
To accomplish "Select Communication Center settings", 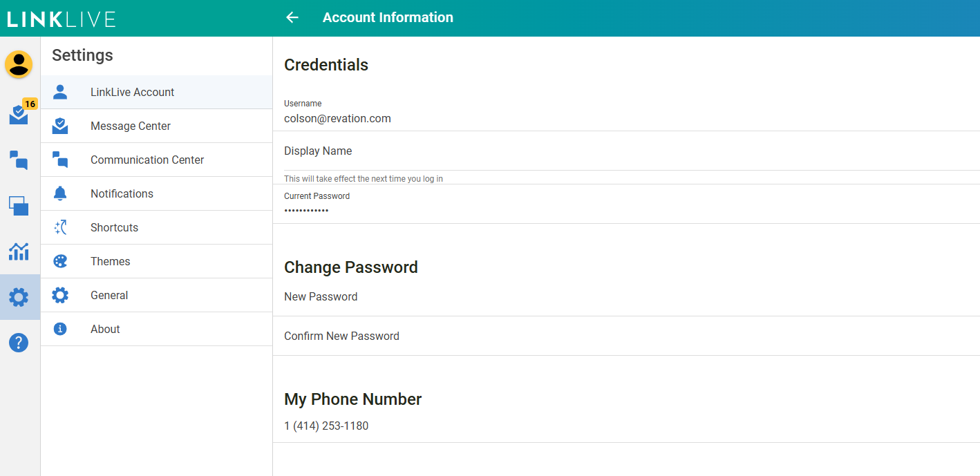I will click(x=147, y=160).
